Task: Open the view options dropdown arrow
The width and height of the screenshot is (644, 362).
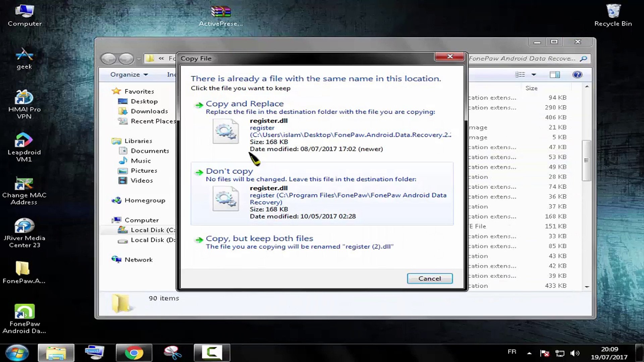Action: (x=534, y=75)
